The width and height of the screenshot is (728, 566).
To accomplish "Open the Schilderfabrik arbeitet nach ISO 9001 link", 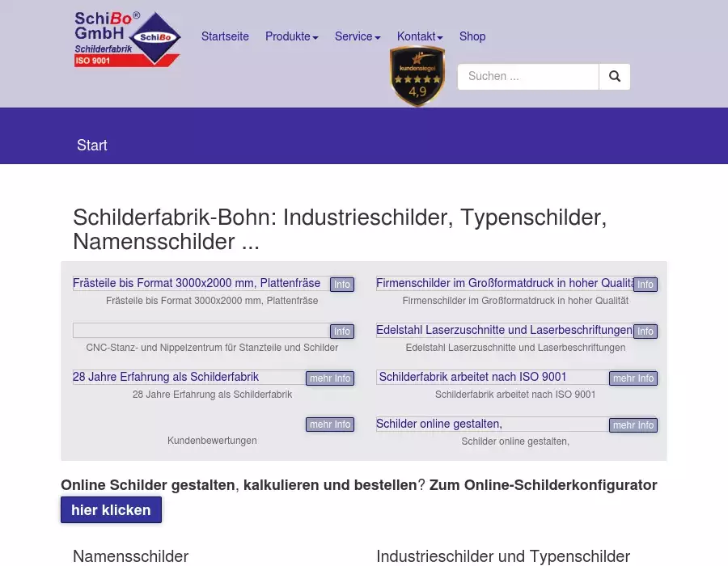I will (472, 377).
